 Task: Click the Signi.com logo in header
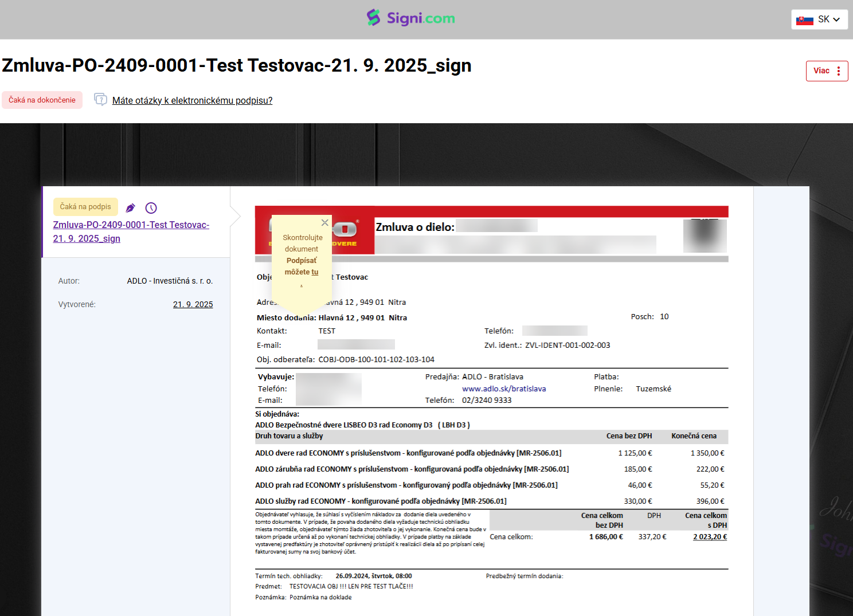pos(411,18)
